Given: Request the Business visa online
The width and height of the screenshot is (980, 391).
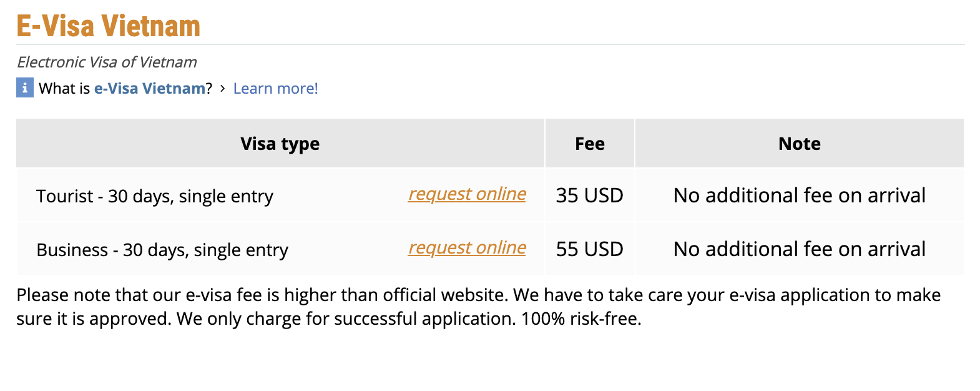Looking at the screenshot, I should [x=467, y=248].
